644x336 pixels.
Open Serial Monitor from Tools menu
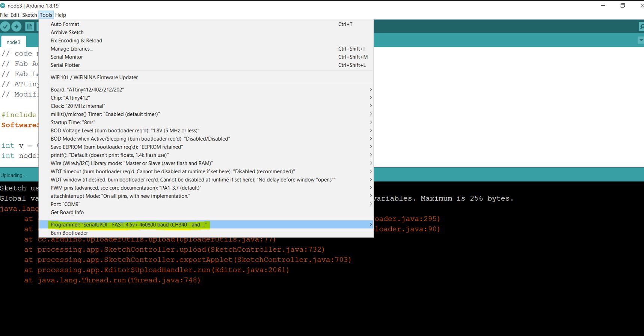[x=206, y=57]
